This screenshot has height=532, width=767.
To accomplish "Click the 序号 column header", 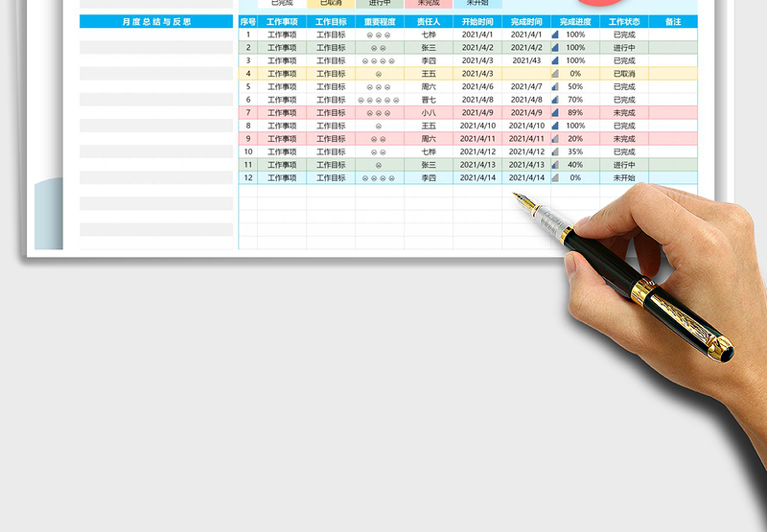I will click(248, 21).
